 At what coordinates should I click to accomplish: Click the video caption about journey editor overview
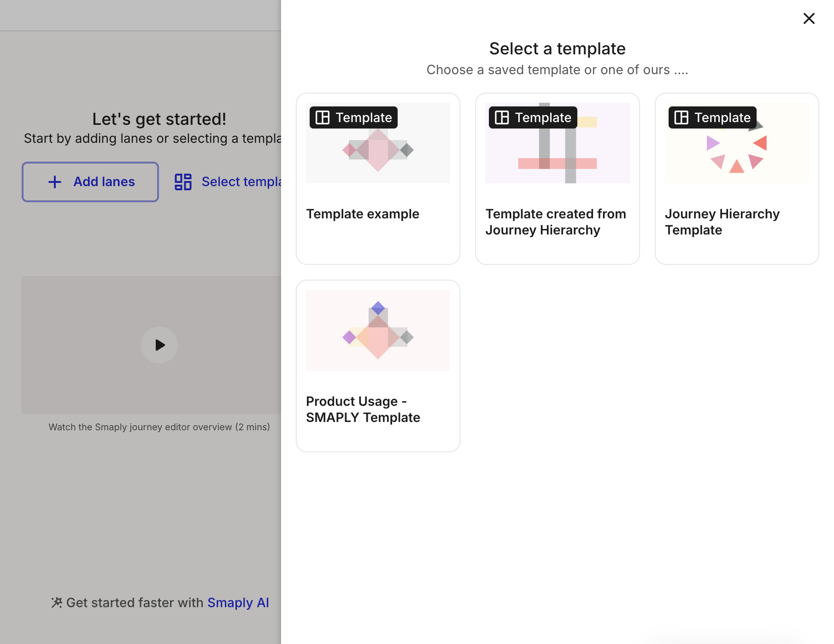(159, 427)
